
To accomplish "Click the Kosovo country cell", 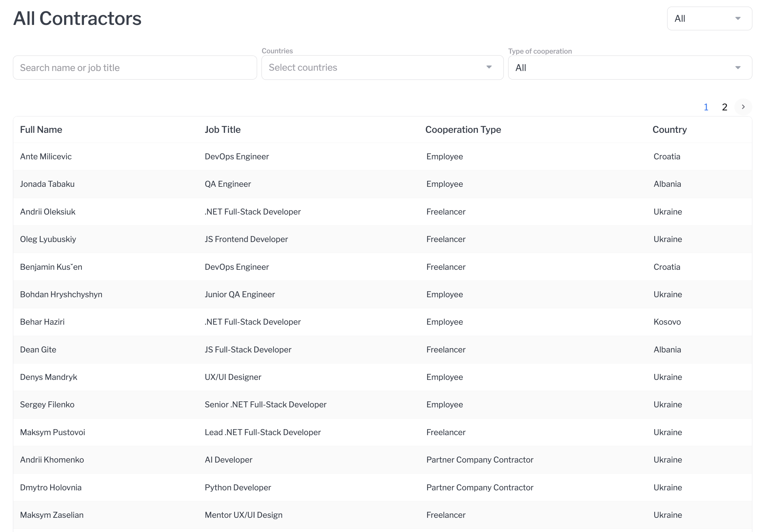I will pos(667,322).
